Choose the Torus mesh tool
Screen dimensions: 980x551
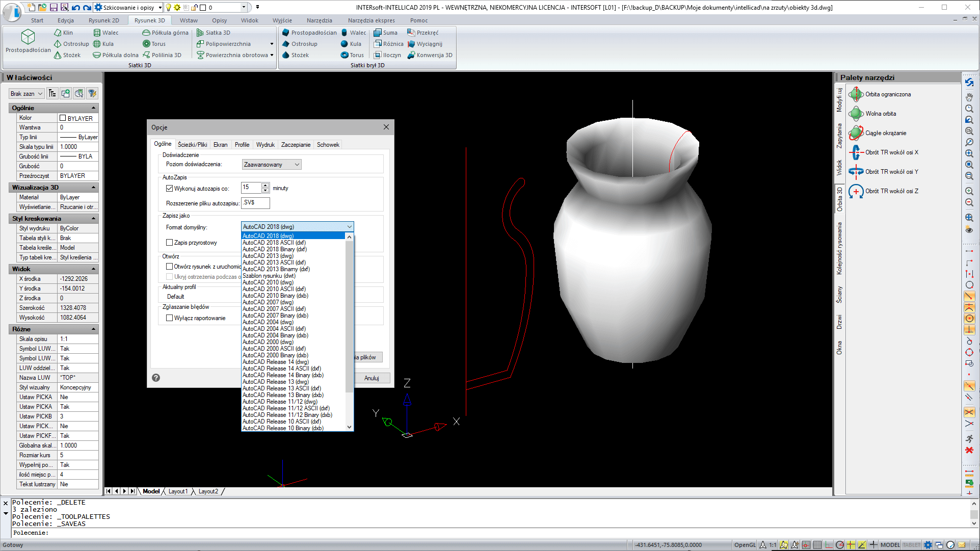pos(154,44)
